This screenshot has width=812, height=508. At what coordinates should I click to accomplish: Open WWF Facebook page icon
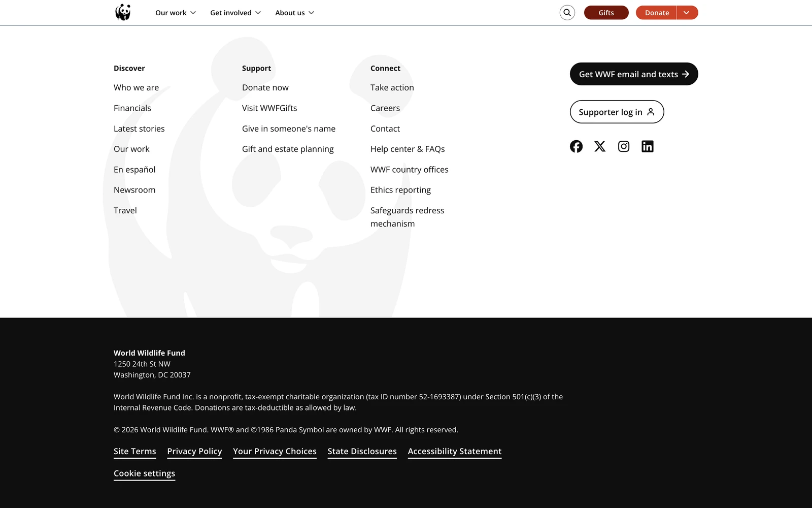[576, 146]
